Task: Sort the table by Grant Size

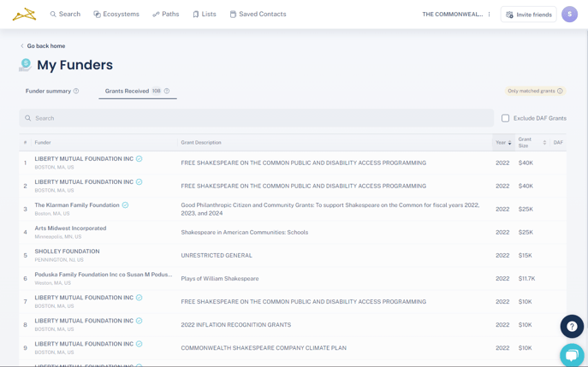Action: click(x=532, y=143)
